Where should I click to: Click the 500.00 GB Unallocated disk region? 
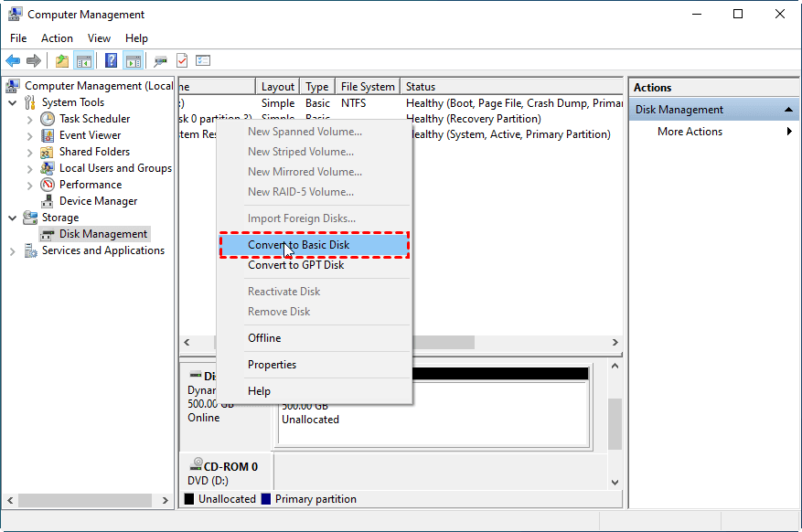(433, 414)
